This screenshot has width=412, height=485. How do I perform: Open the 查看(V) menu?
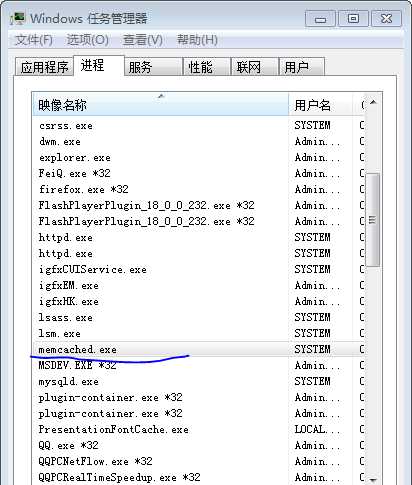tap(143, 40)
